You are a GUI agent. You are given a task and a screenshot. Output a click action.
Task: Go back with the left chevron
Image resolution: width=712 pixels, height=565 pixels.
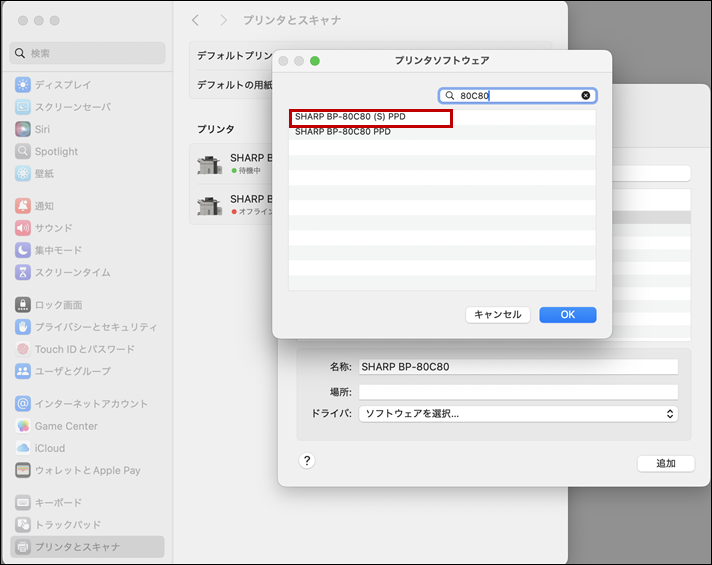(x=195, y=20)
